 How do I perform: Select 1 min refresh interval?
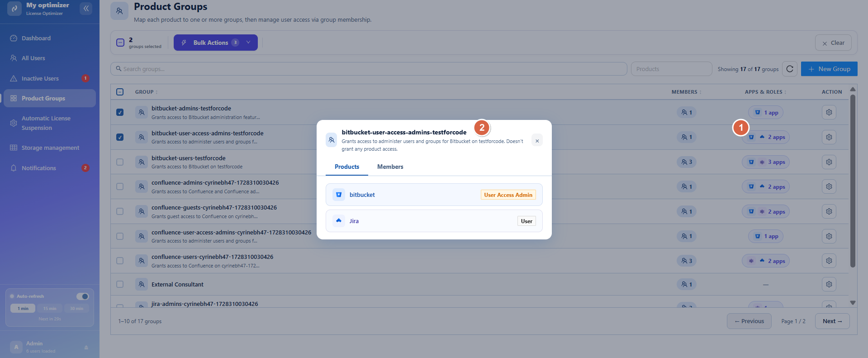23,308
